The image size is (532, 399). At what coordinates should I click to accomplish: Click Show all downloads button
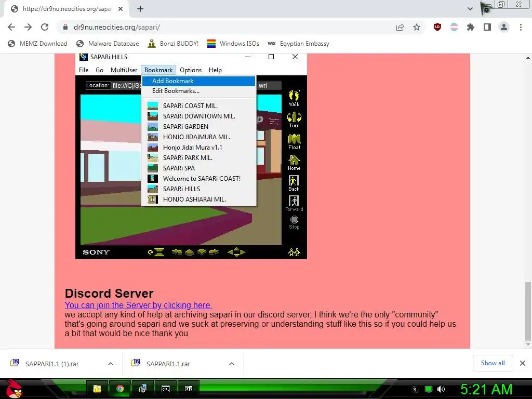[x=493, y=363]
